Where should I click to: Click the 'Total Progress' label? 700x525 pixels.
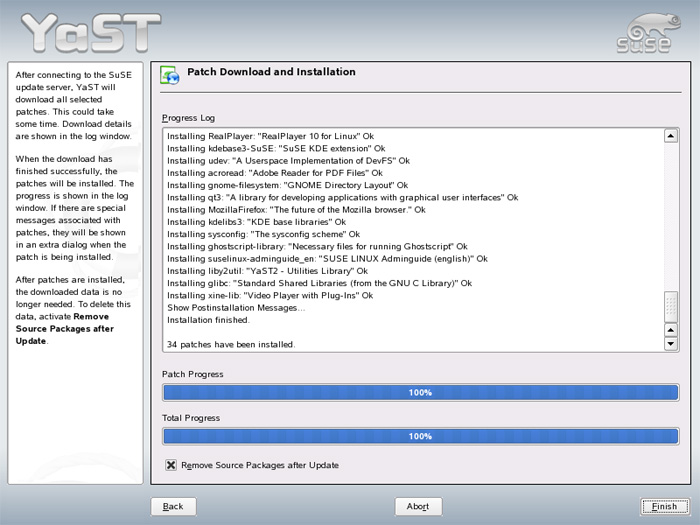pos(191,418)
